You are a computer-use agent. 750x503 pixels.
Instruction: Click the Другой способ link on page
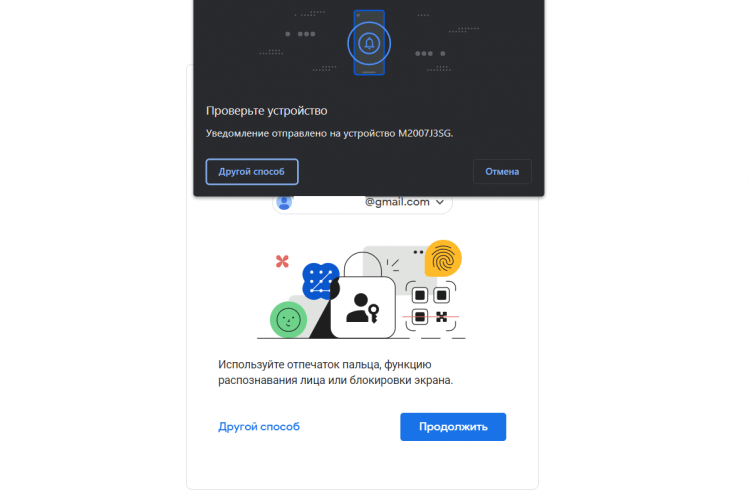coord(259,426)
